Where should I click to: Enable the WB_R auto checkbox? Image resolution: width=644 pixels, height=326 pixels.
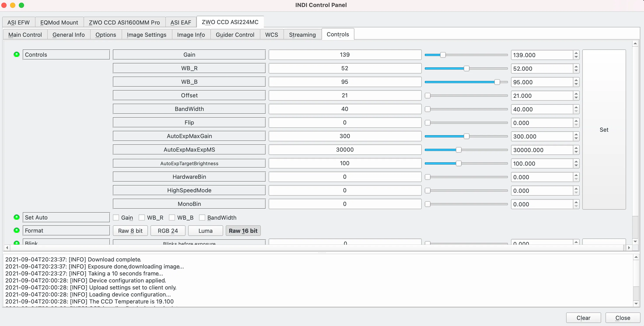tap(142, 217)
